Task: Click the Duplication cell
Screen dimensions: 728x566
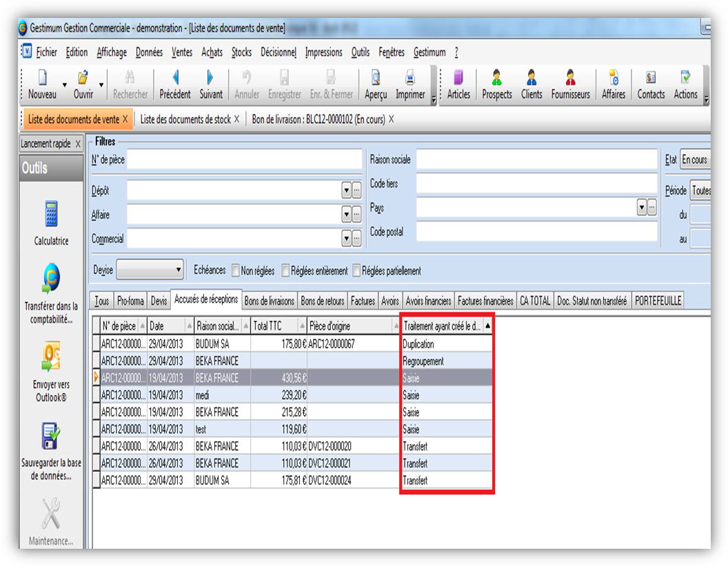Action: 447,344
